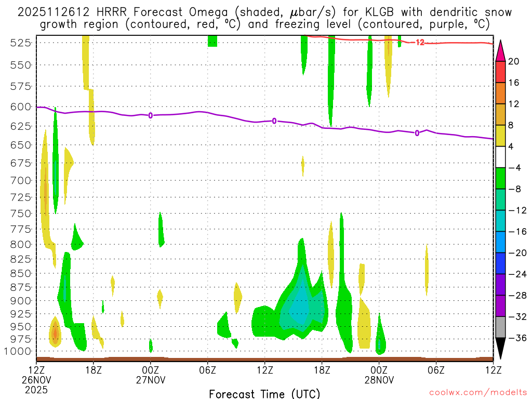Click the 600 pressure axis label
The image size is (532, 399).
(21, 107)
